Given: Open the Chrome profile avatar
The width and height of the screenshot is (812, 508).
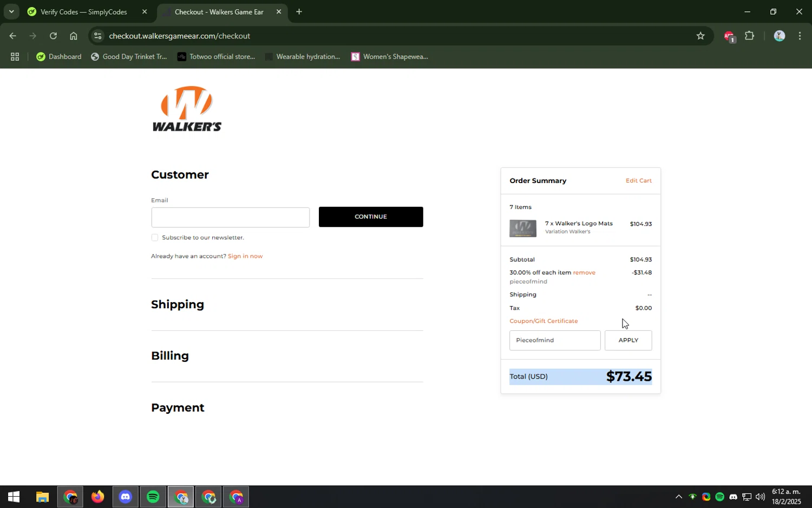Looking at the screenshot, I should [x=779, y=36].
